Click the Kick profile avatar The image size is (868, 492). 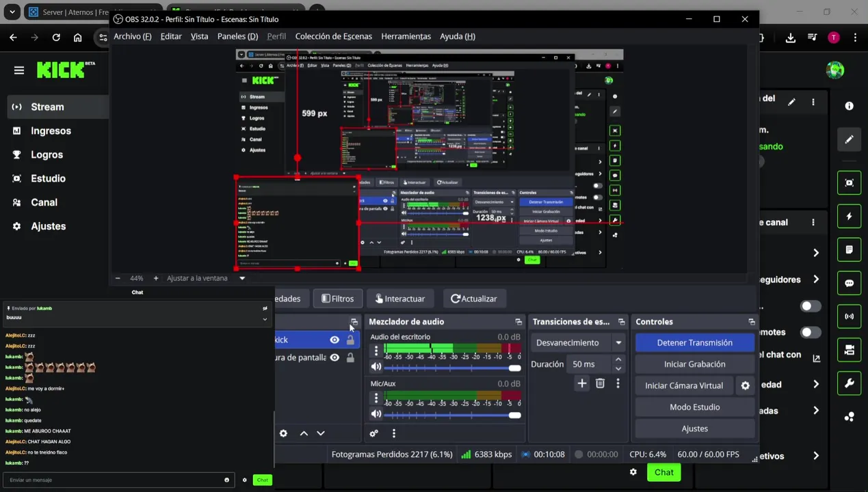(x=834, y=70)
